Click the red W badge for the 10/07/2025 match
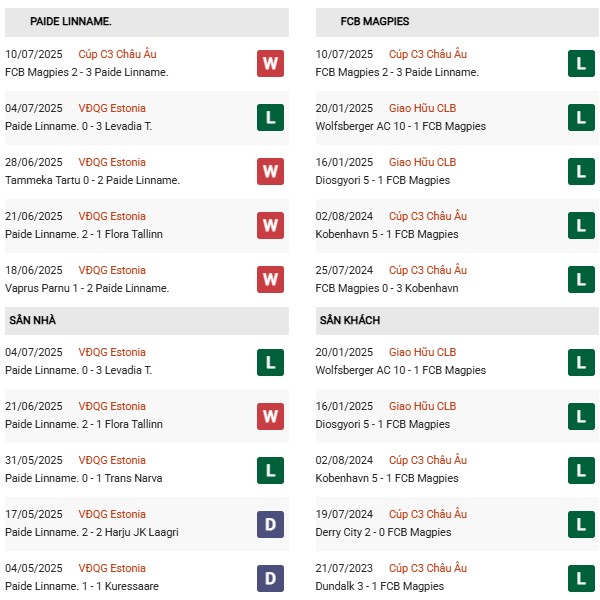The image size is (600, 600). pyautogui.click(x=270, y=64)
